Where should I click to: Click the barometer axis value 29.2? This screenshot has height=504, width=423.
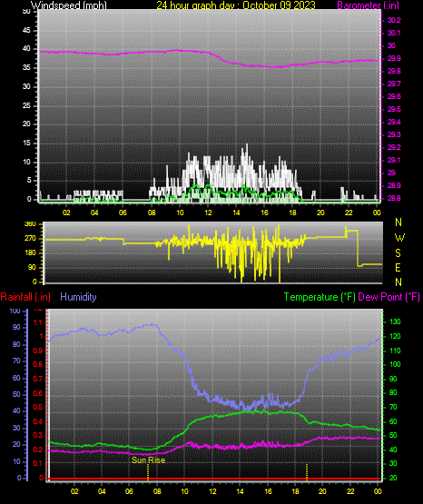pyautogui.click(x=394, y=147)
